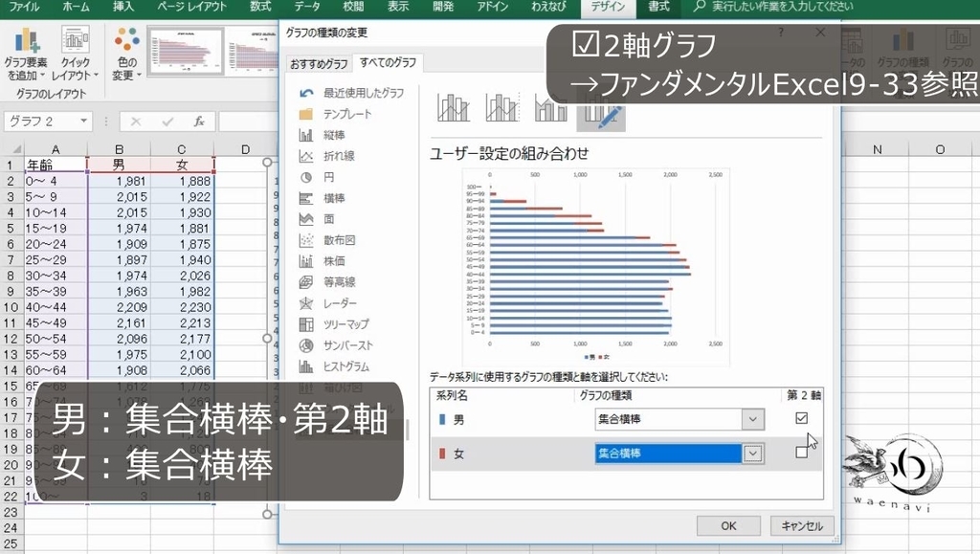Expand Quick Layout dropdown arrow
Image resolution: width=980 pixels, height=554 pixels.
click(96, 76)
